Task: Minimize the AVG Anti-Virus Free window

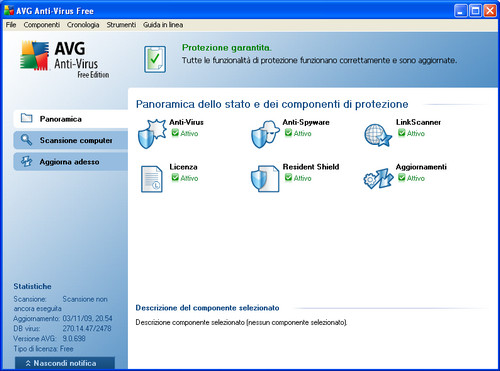Action: click(461, 11)
